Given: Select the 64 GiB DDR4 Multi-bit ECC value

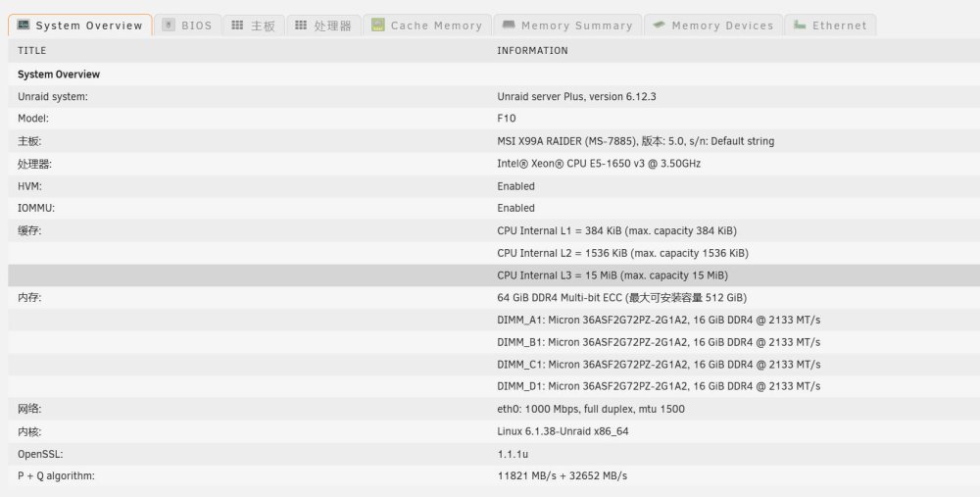Looking at the screenshot, I should [622, 298].
